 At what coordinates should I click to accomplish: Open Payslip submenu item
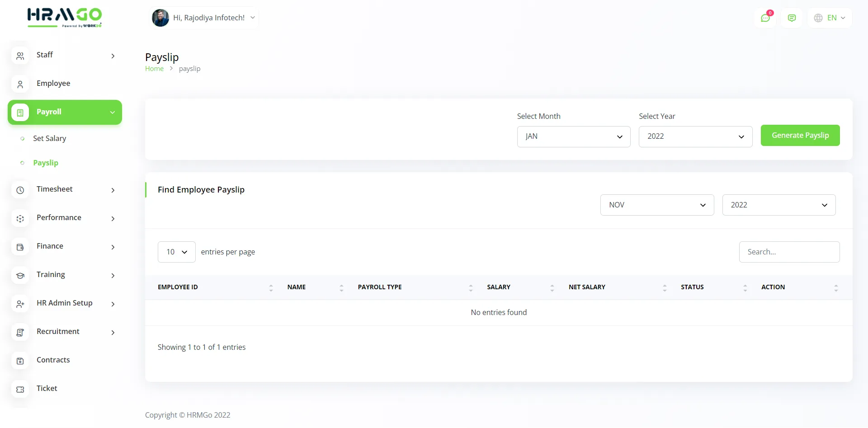click(x=46, y=163)
